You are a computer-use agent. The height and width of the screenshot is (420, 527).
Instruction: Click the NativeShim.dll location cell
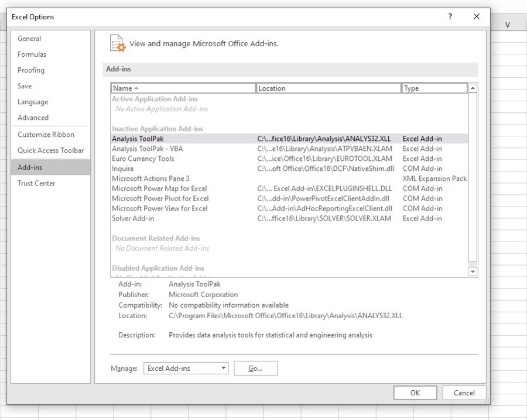pos(326,168)
